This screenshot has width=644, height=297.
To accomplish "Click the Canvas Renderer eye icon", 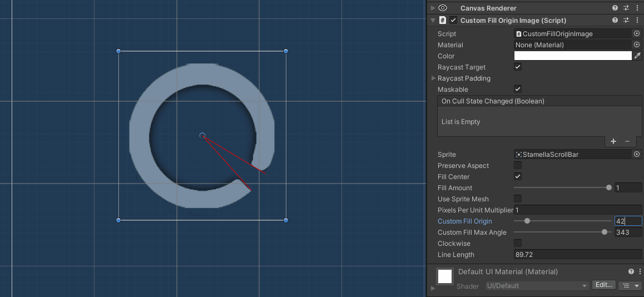I will (x=442, y=8).
